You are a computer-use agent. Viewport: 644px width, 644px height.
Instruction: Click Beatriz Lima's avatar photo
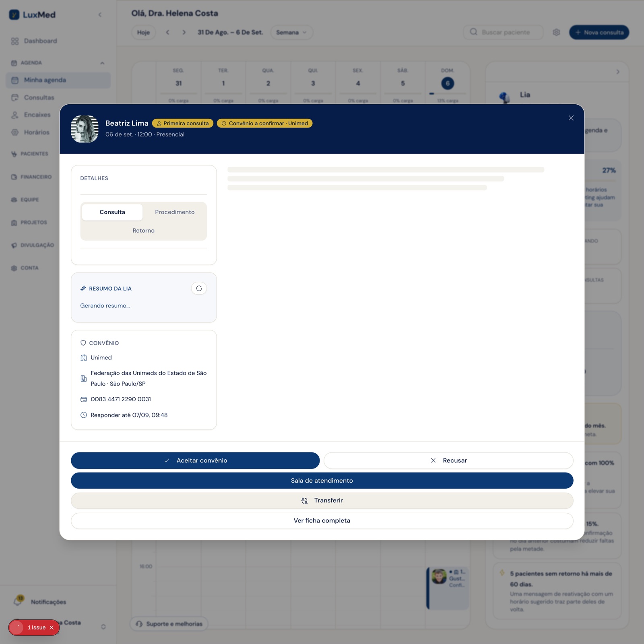pos(85,129)
